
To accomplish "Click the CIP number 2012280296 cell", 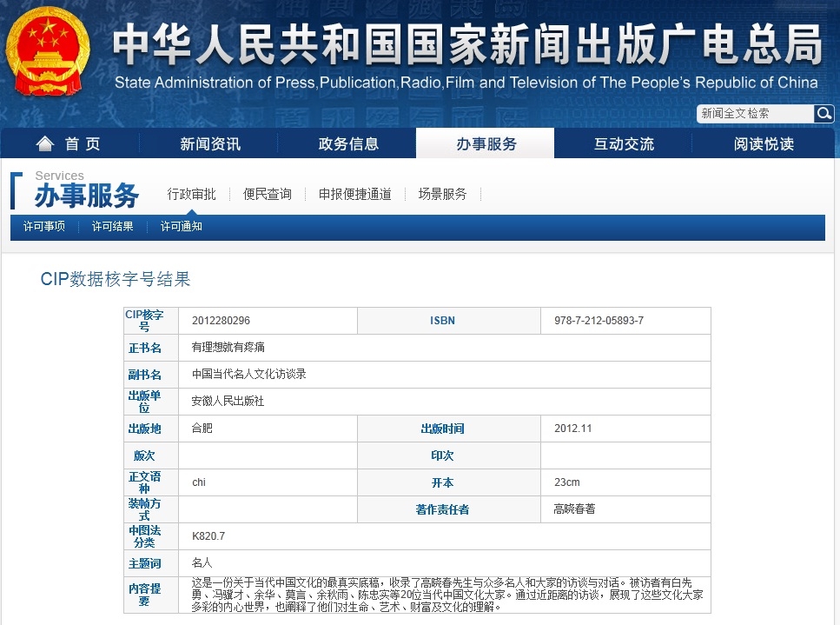I will [x=221, y=321].
